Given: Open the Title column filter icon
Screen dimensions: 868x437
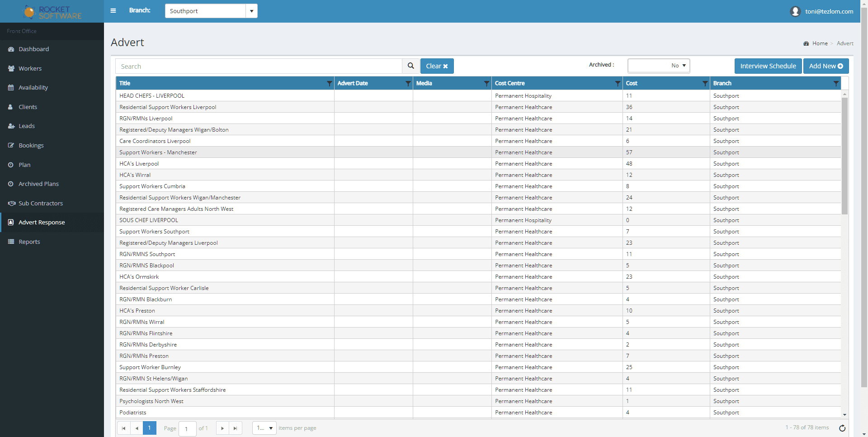Looking at the screenshot, I should coord(329,83).
